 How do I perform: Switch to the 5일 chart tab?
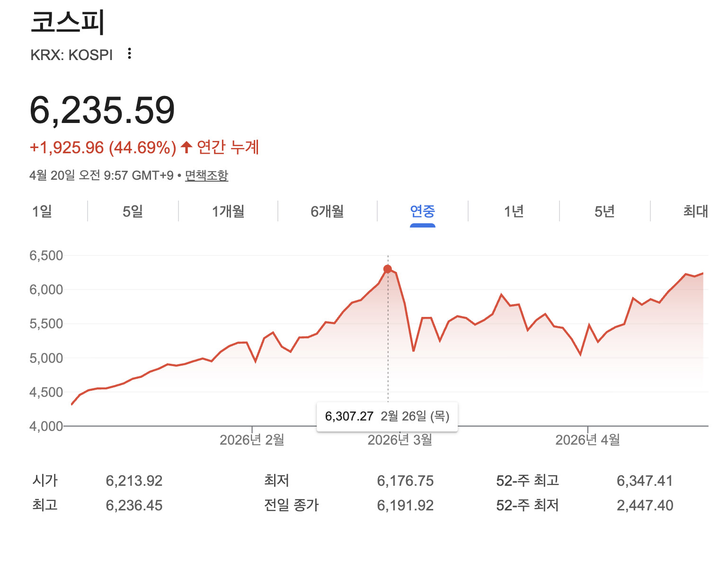click(133, 211)
